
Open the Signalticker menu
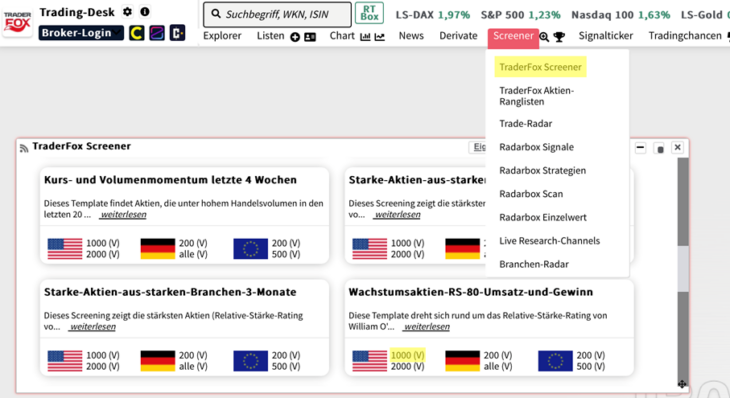pos(606,36)
